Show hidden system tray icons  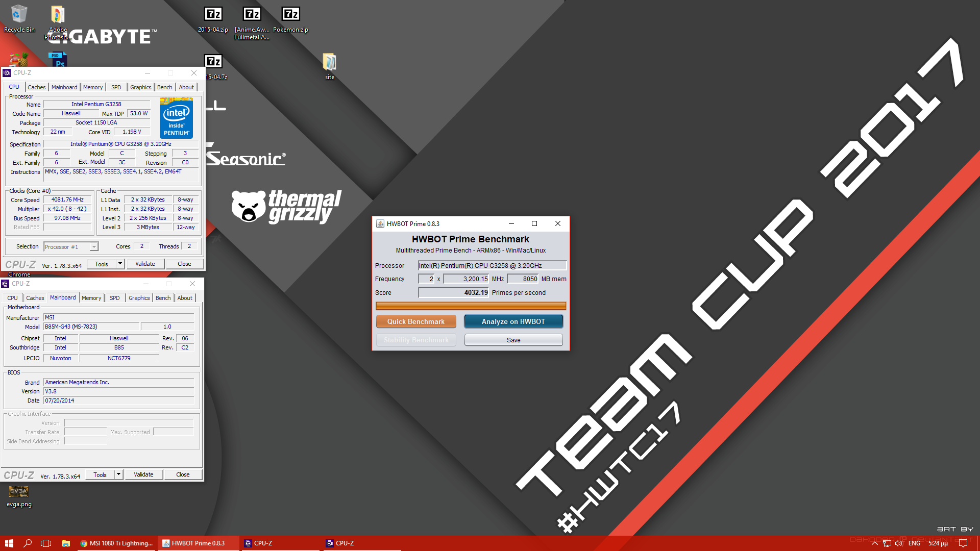click(x=874, y=543)
